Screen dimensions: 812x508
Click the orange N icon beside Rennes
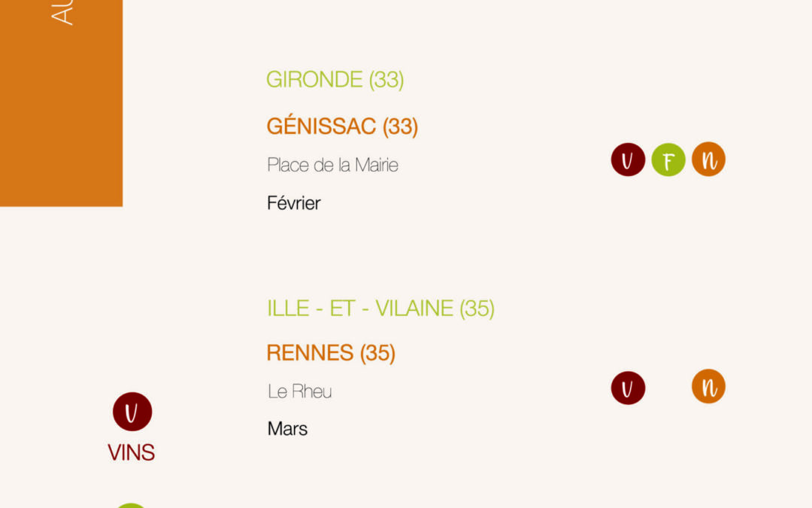[x=708, y=386]
